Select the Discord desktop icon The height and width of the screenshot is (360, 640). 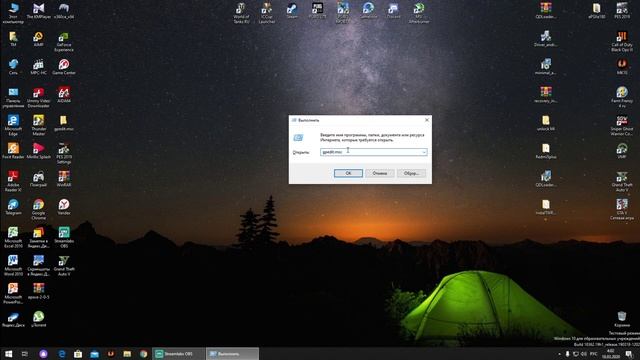point(393,11)
